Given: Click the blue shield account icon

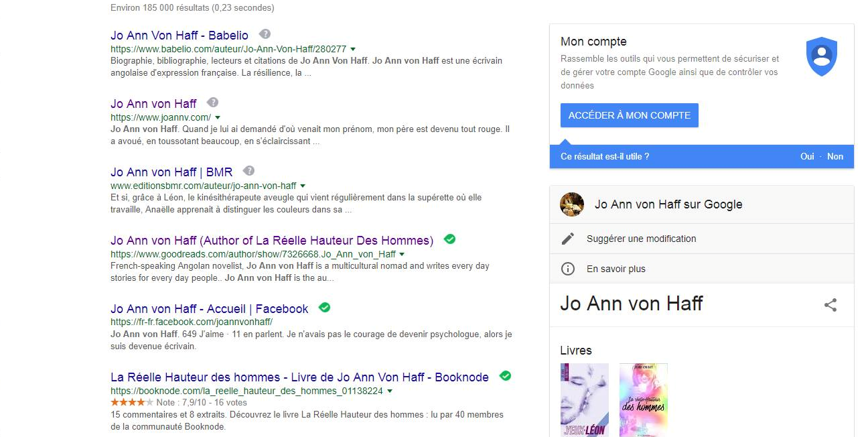Looking at the screenshot, I should coord(822,56).
